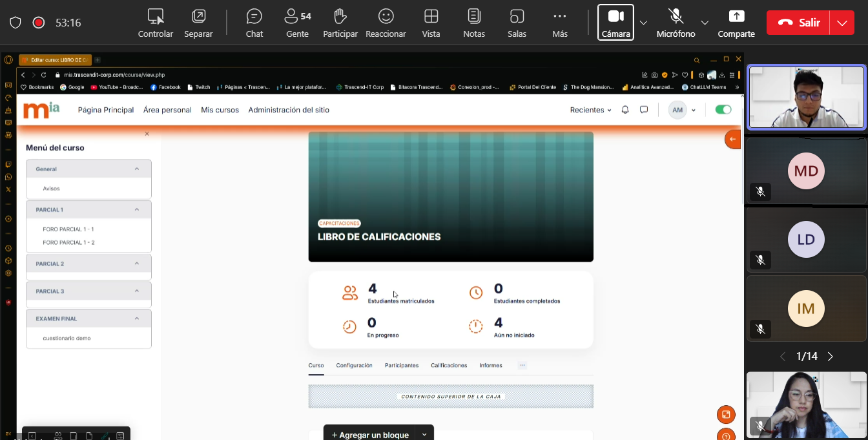Open breakout Salas
The width and height of the screenshot is (868, 440).
coord(517,23)
